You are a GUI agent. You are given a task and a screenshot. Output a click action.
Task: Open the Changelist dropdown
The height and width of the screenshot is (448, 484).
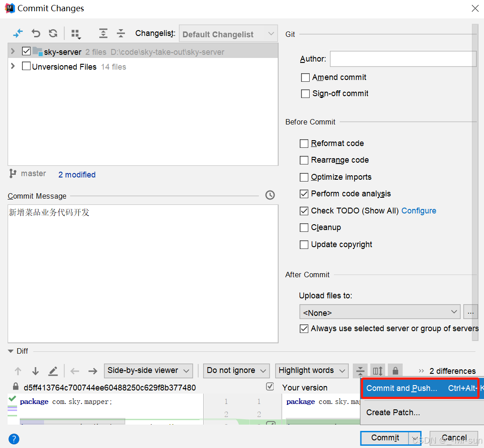point(228,34)
